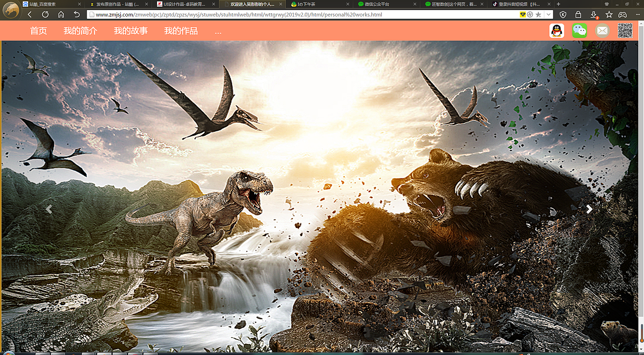Open the browser more options ellipsis
The image size is (644, 355).
pos(638,15)
